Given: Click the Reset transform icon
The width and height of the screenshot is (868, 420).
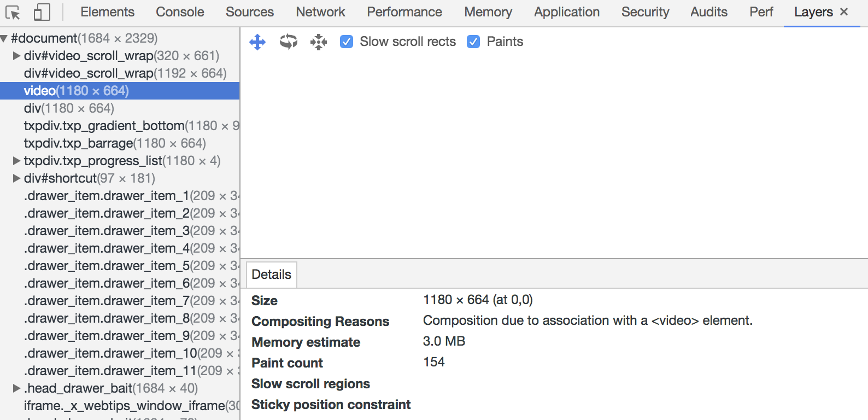Looking at the screenshot, I should 319,42.
